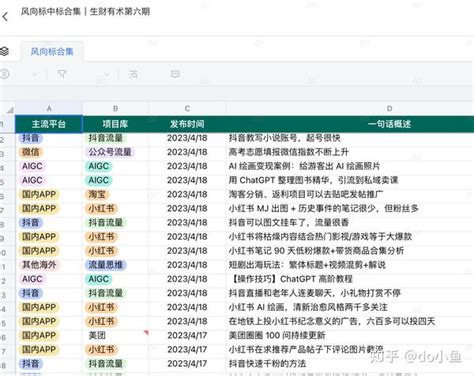Click the 小红书 tag in the 在地铁上投小红书 row

[x=101, y=321]
